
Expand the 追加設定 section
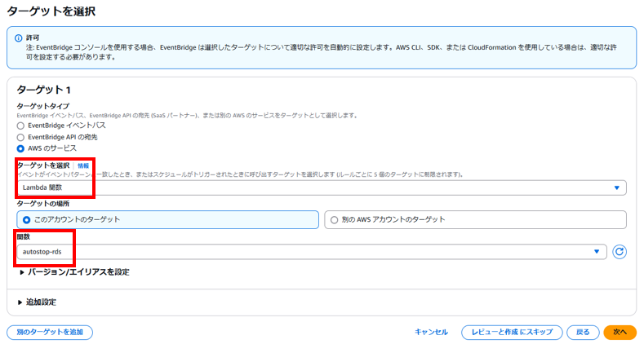37,302
